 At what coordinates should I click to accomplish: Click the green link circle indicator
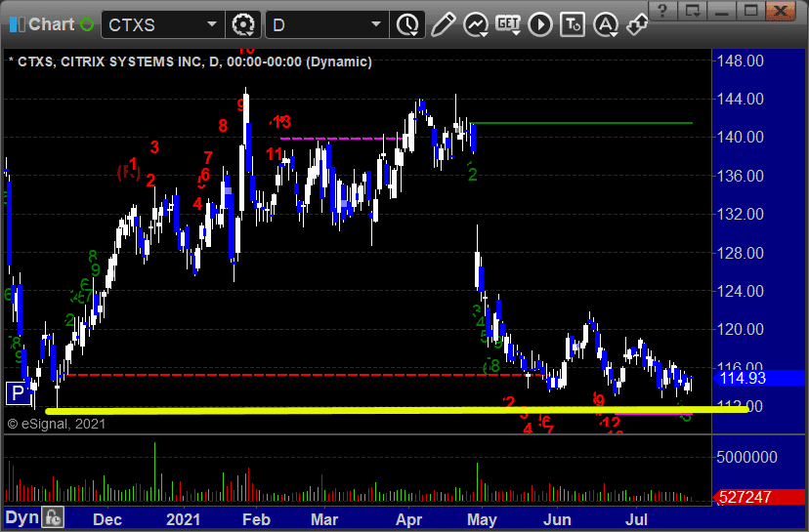[87, 24]
